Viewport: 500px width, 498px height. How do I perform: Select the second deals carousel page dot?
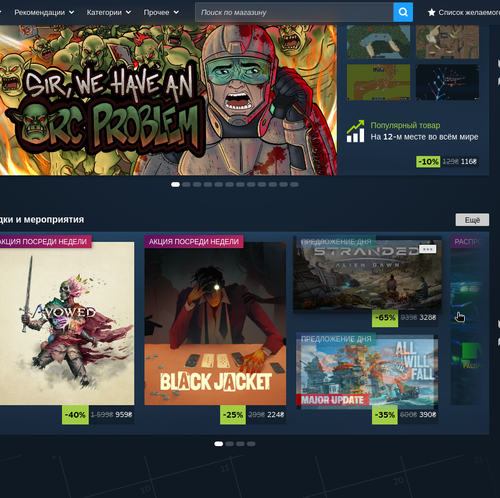(229, 444)
